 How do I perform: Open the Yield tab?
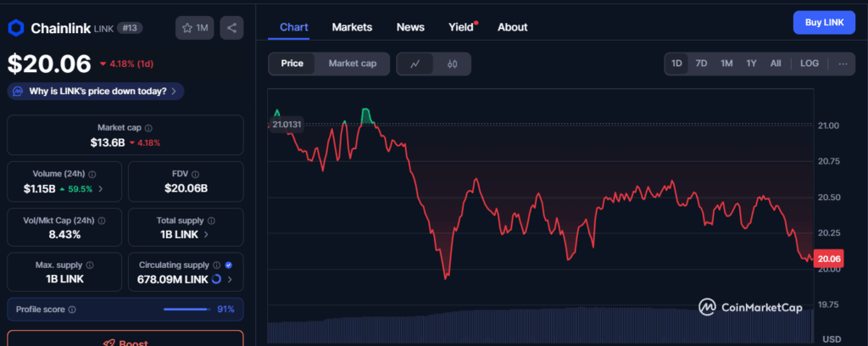[462, 27]
